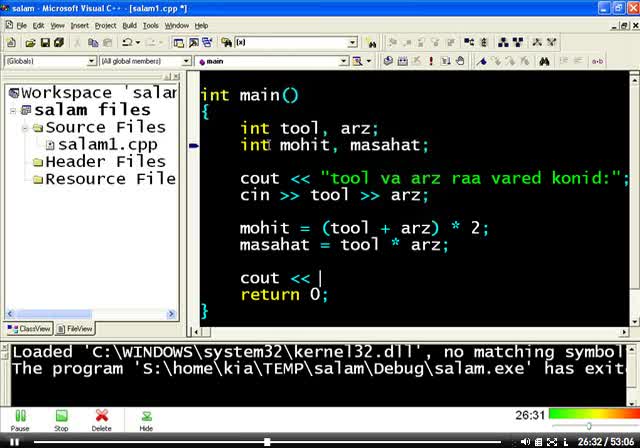The image size is (640, 448).
Task: Open the Find combo box dropdown arrow
Action: pos(353,42)
